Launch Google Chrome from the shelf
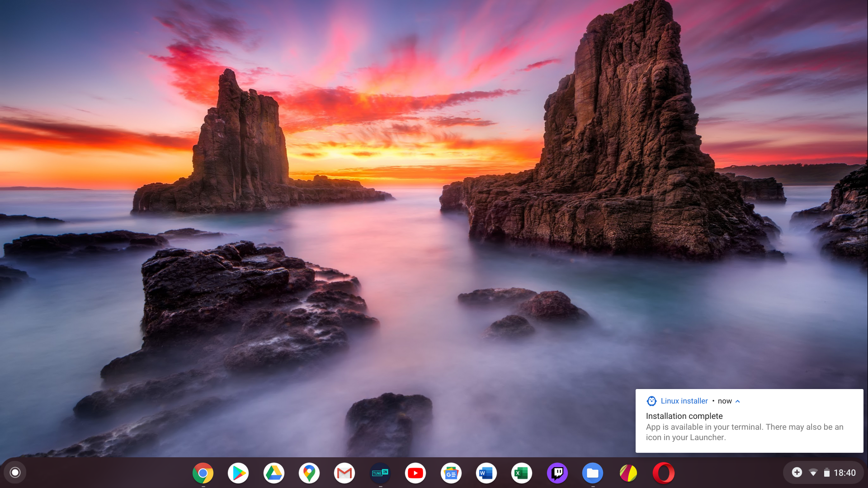This screenshot has height=488, width=868. click(203, 473)
